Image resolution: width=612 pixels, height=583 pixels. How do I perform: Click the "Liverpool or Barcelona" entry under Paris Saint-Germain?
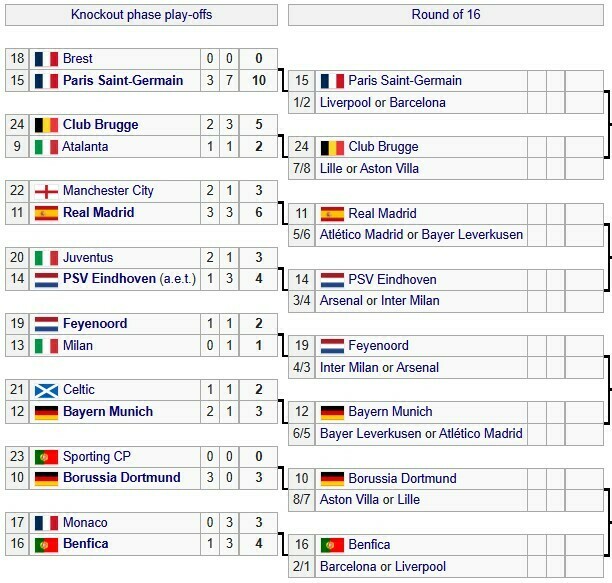click(x=382, y=103)
